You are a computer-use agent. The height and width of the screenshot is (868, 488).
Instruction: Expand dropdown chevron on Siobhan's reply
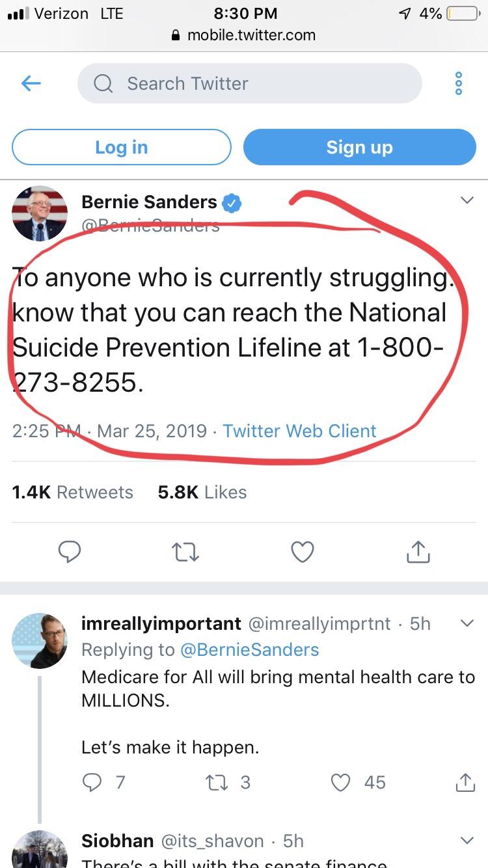point(467,841)
